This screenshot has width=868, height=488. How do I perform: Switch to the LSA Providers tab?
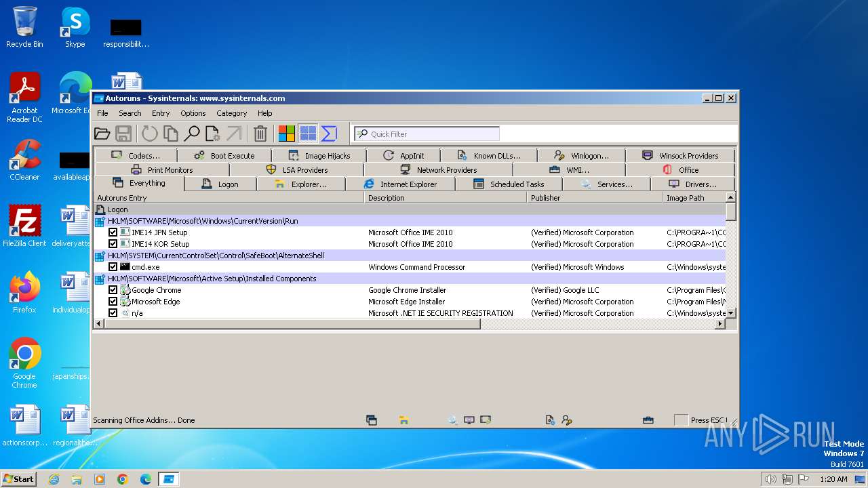point(298,170)
